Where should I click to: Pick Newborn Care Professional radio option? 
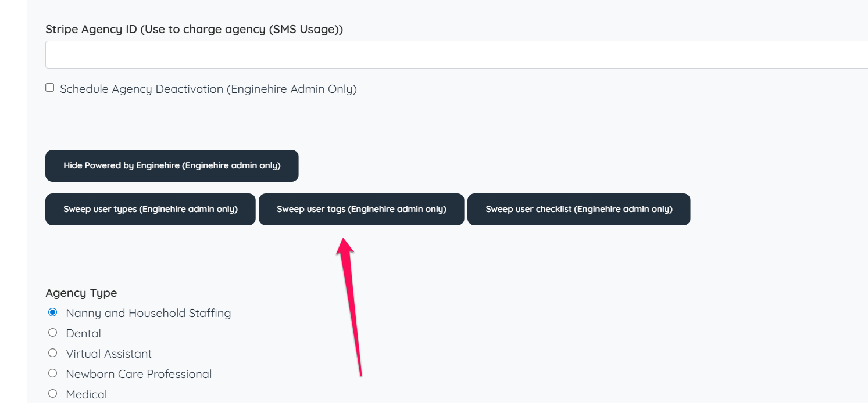(x=53, y=373)
